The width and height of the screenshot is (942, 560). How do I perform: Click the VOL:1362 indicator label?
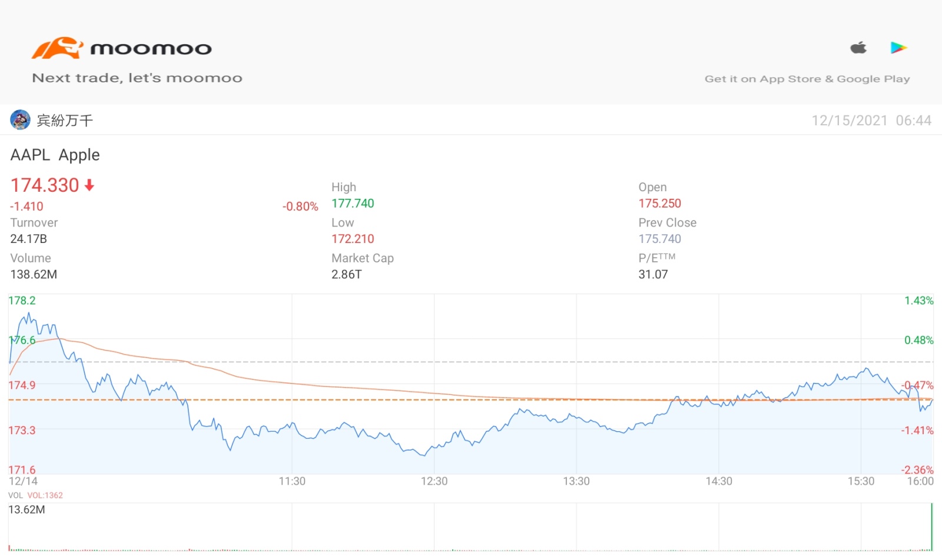point(45,495)
